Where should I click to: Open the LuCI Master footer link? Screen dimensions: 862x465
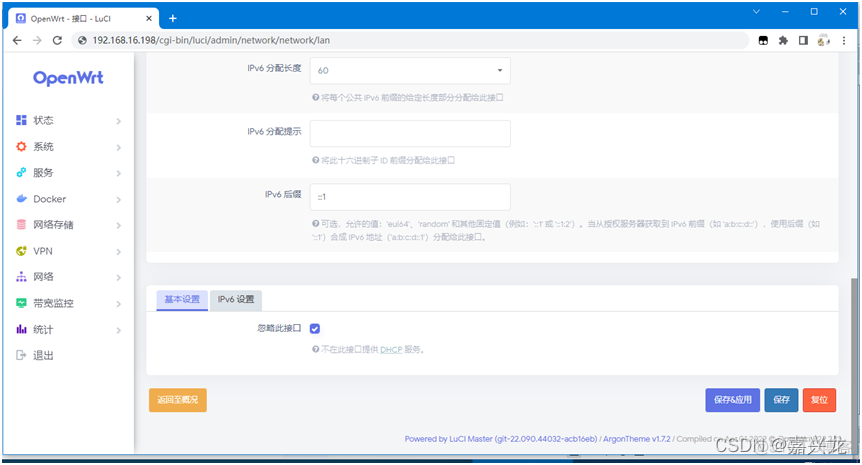click(501, 439)
